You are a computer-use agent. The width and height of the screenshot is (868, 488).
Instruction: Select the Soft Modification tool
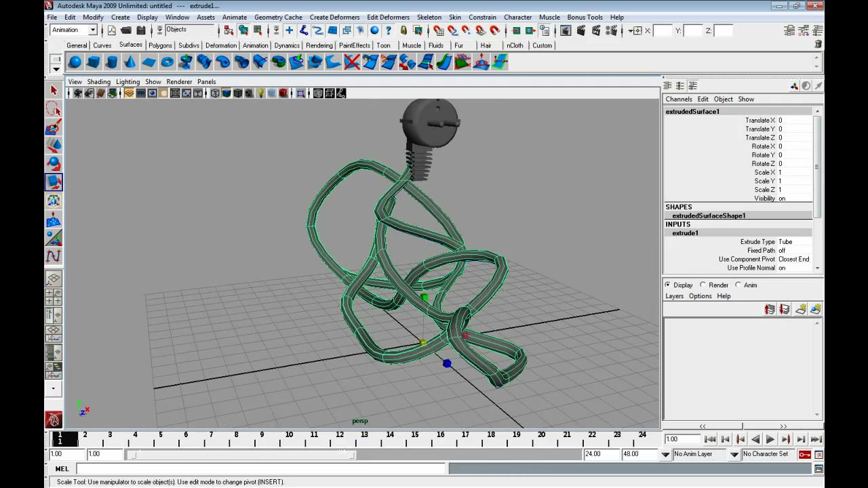[54, 220]
